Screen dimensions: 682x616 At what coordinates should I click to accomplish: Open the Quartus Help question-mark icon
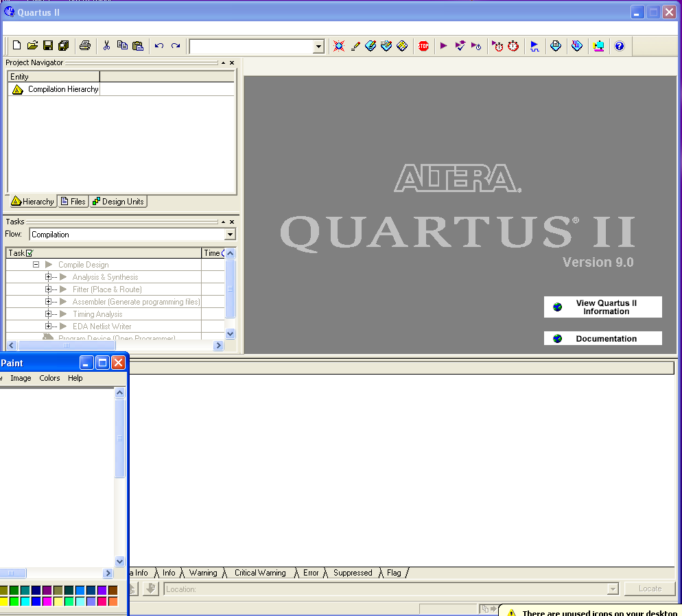point(620,46)
